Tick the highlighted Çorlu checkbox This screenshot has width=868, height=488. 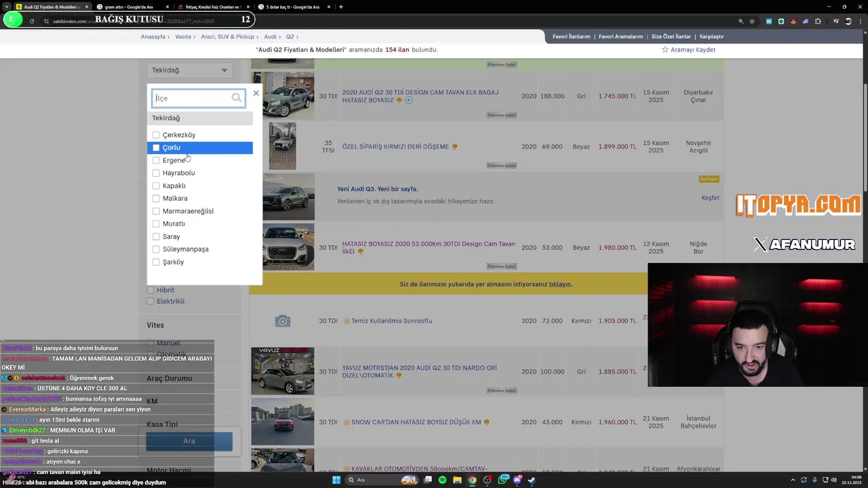click(156, 148)
